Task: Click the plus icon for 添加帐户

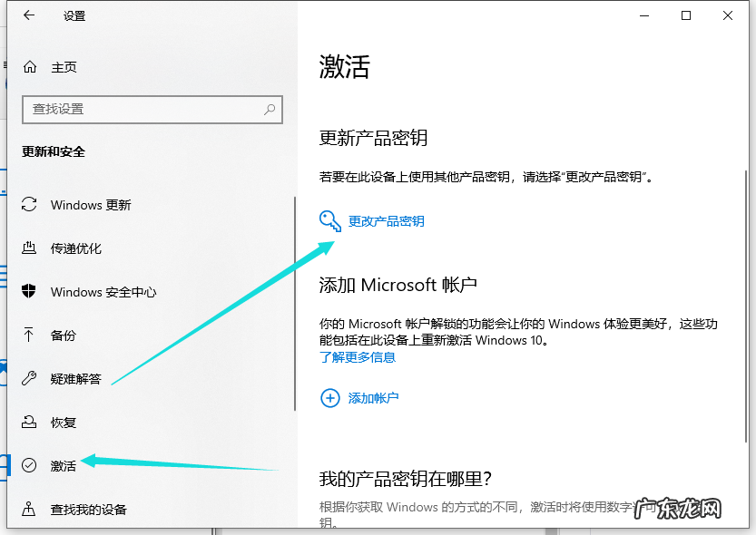Action: coord(330,397)
